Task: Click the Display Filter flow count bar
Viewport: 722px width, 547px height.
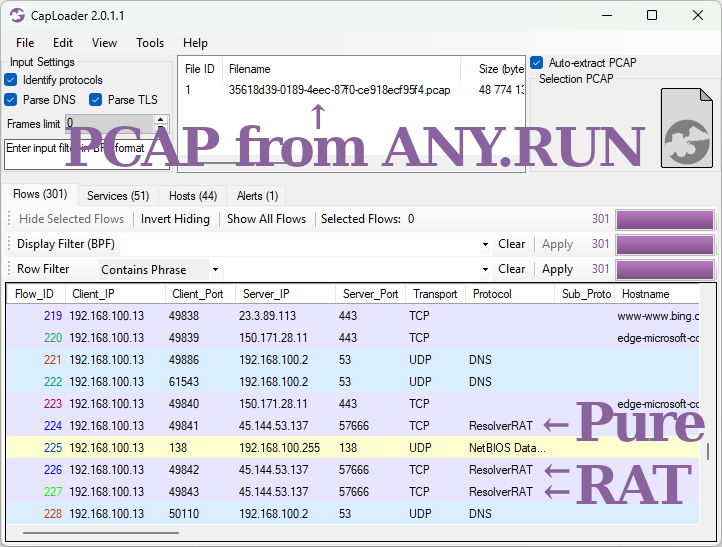Action: 665,245
